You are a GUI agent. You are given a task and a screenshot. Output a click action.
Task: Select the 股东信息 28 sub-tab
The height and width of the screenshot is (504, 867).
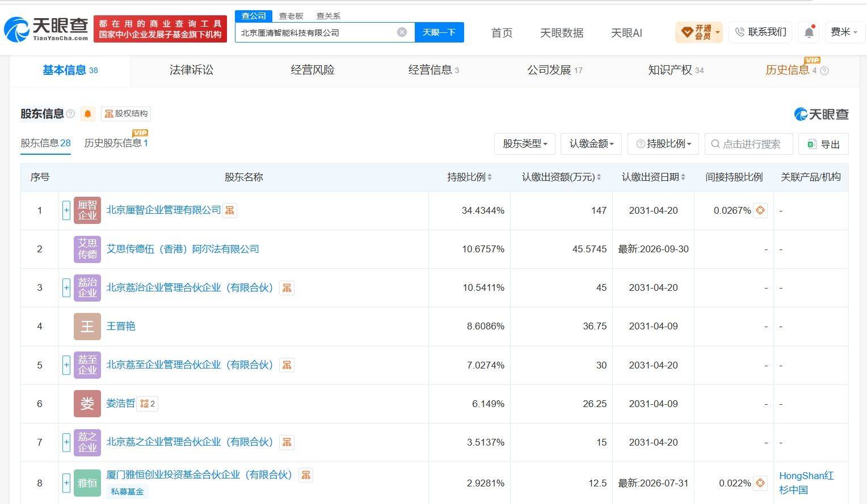coord(46,143)
